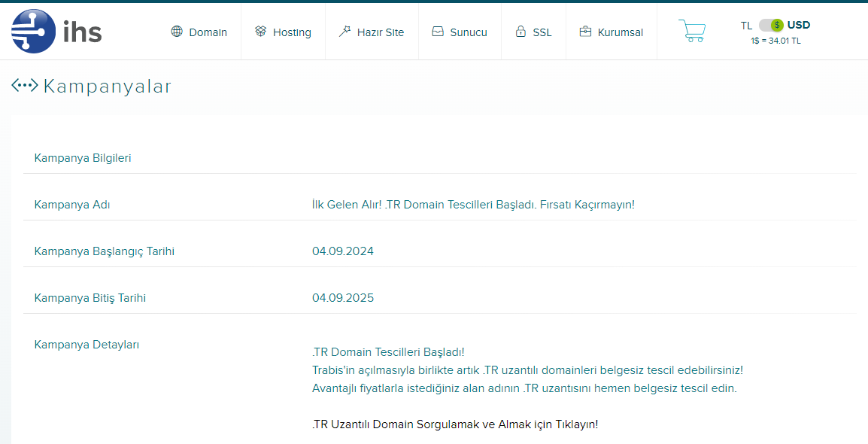This screenshot has width=868, height=444.
Task: Click the server tray icon beside Sunucu
Action: pyautogui.click(x=438, y=32)
